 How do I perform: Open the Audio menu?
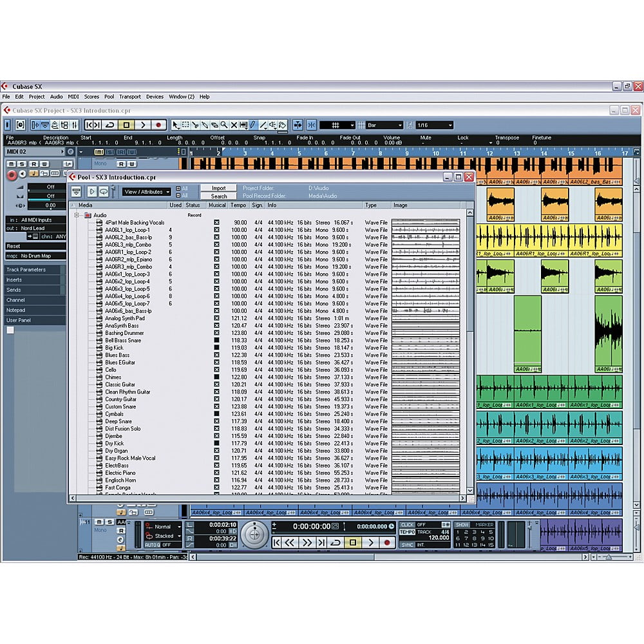tap(56, 97)
